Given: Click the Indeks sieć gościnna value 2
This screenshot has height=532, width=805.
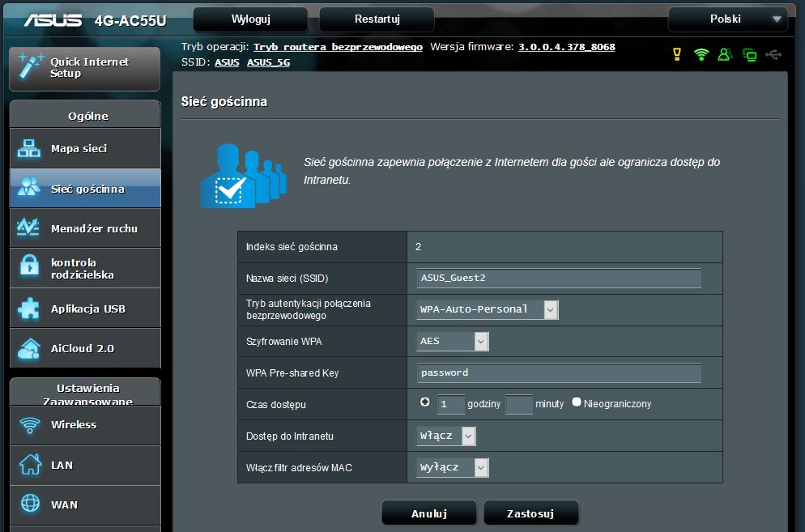Looking at the screenshot, I should (419, 247).
